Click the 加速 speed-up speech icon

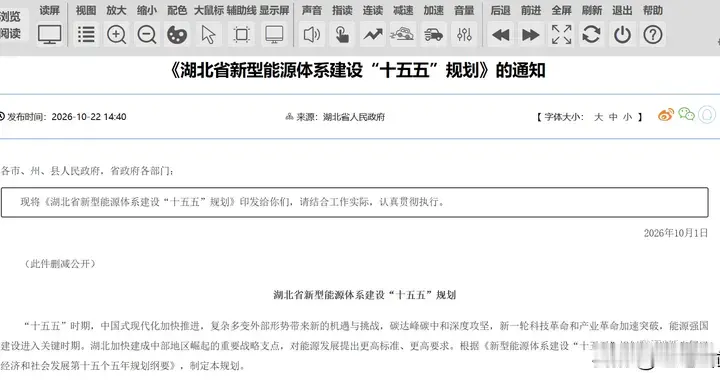tap(433, 34)
